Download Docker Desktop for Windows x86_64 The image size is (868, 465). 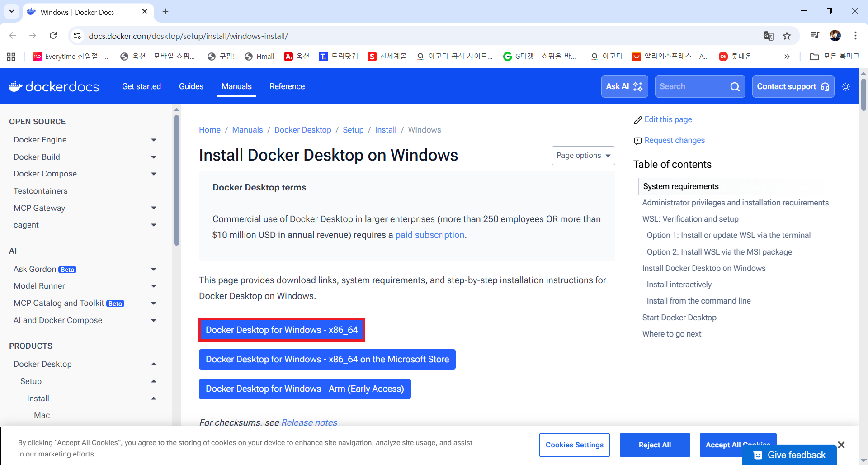(282, 330)
